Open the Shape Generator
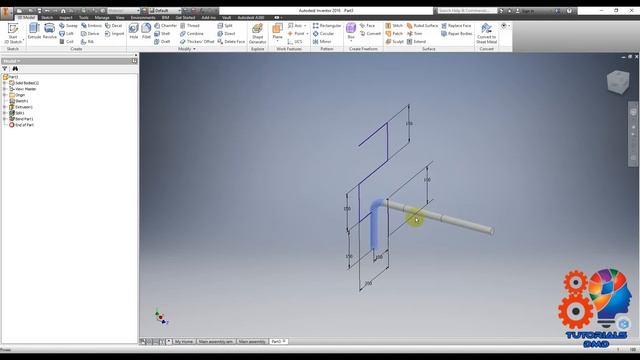The width and height of the screenshot is (640, 360). (x=257, y=33)
